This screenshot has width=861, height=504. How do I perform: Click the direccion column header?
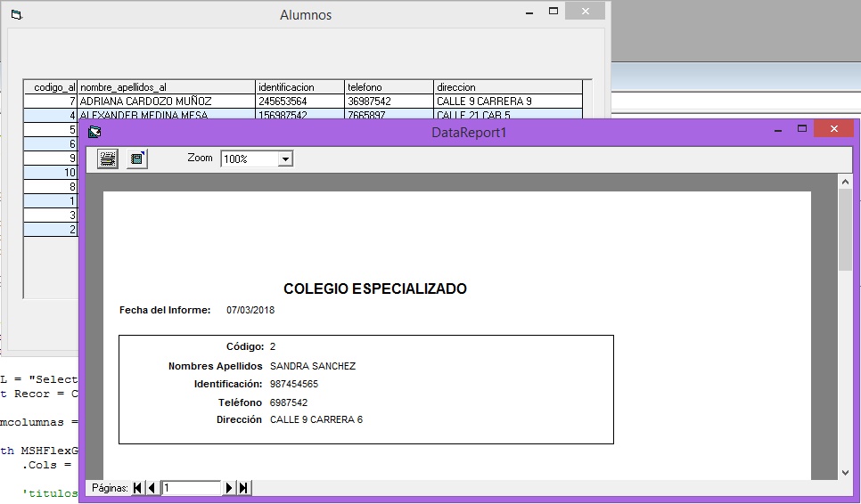coord(507,87)
